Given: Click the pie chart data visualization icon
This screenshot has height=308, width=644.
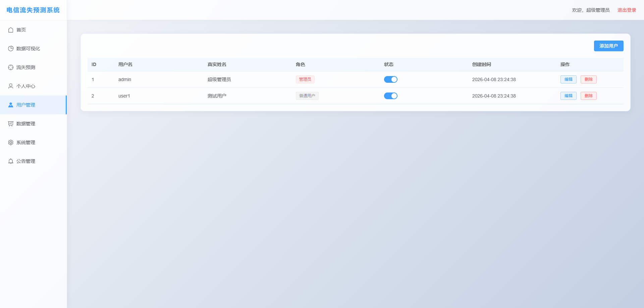Looking at the screenshot, I should tap(11, 49).
